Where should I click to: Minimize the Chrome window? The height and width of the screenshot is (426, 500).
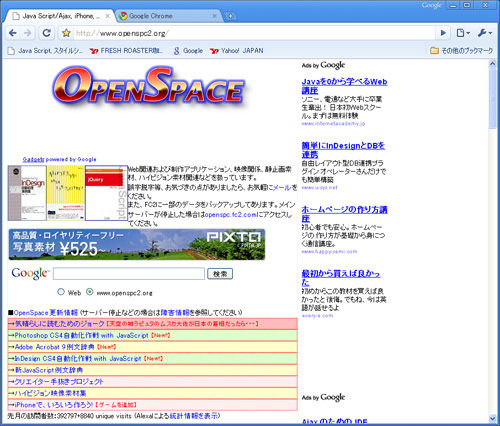point(453,5)
